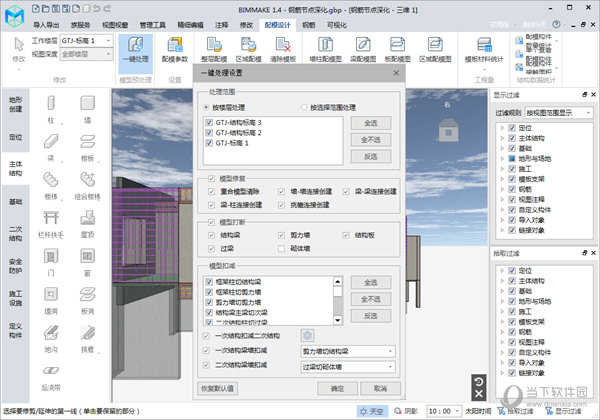Click the 确定 button
The image size is (600, 420).
point(337,389)
